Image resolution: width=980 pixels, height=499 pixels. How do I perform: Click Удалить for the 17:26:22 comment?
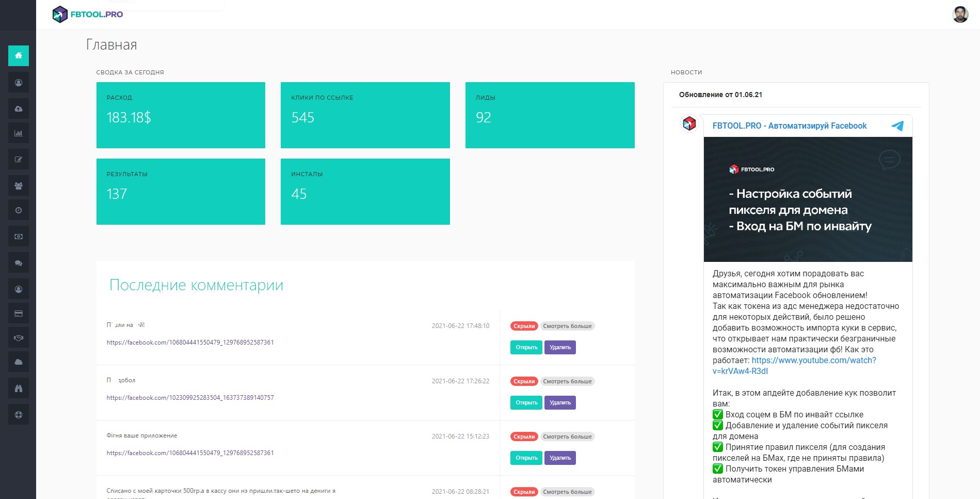pyautogui.click(x=560, y=402)
